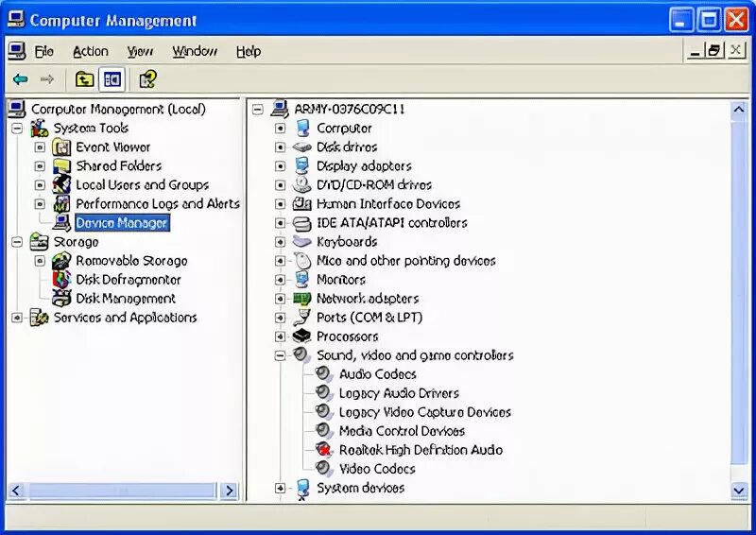
Task: Select Legacy Video Capture Devices
Action: (x=424, y=412)
